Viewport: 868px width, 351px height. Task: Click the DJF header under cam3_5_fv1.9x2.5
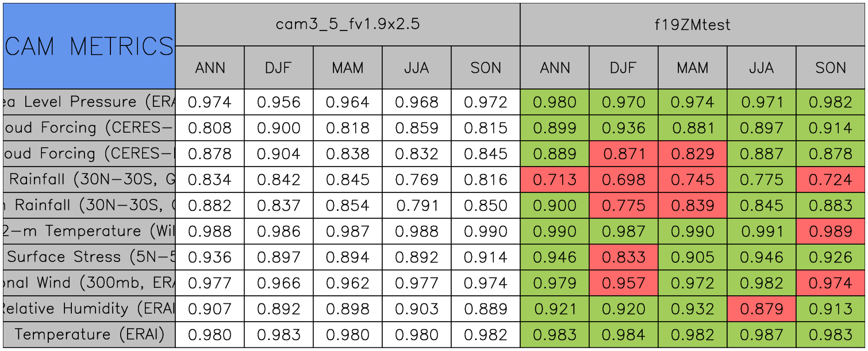[278, 68]
